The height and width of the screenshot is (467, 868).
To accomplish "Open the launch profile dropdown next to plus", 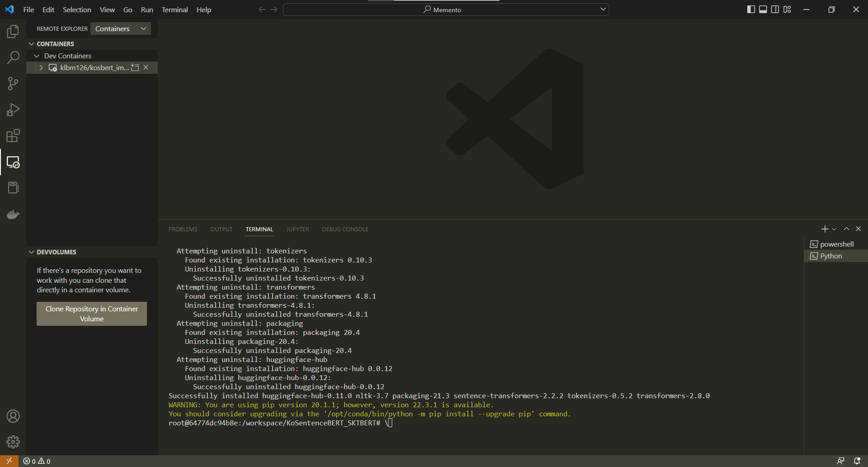I will click(x=835, y=229).
